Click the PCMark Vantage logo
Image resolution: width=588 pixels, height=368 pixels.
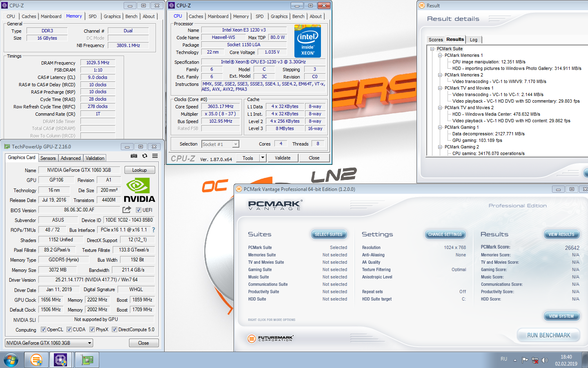pos(275,205)
